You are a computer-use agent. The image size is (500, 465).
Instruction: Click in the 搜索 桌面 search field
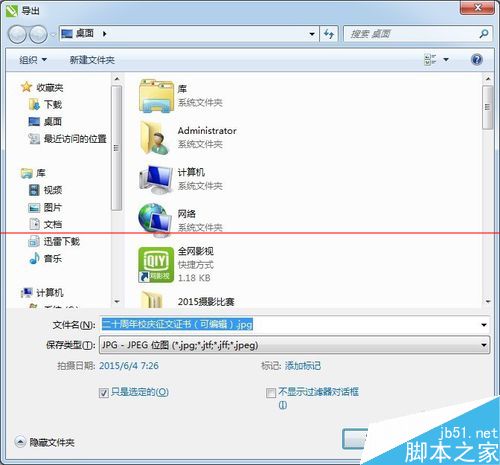(413, 34)
